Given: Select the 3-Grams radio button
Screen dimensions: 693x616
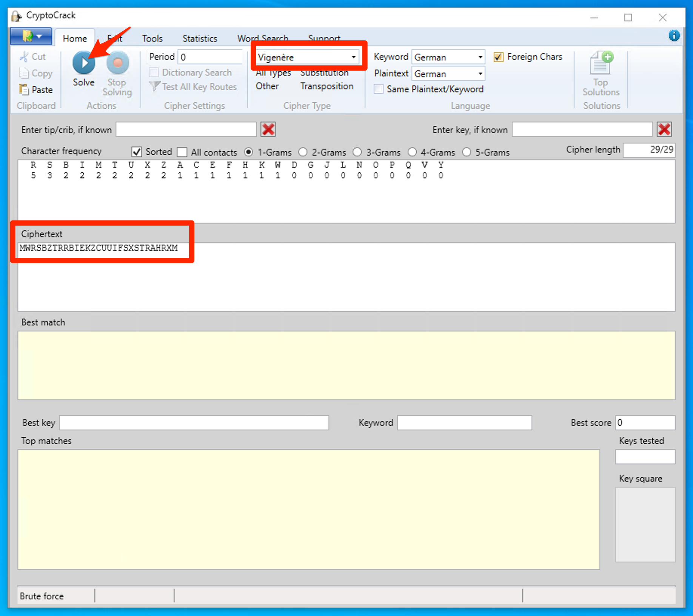Looking at the screenshot, I should tap(357, 152).
